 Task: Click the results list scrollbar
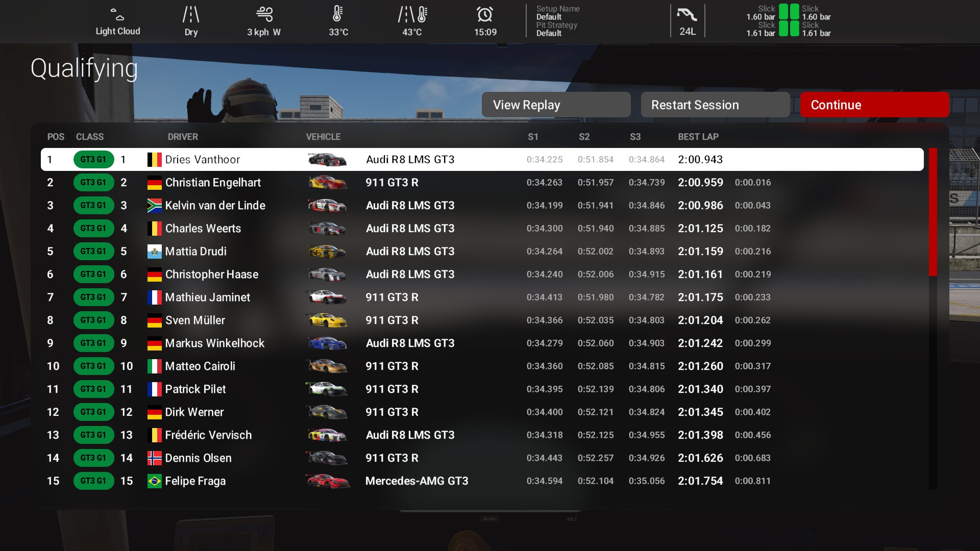(x=933, y=212)
